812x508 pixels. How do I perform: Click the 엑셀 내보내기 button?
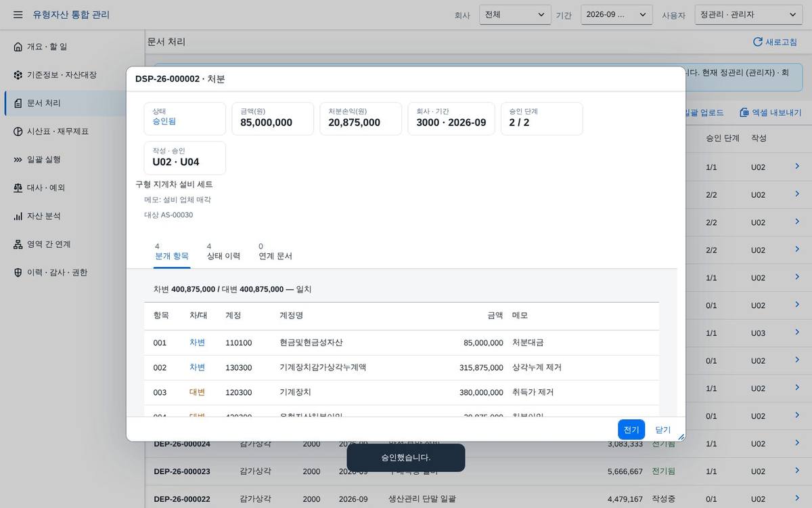(771, 112)
